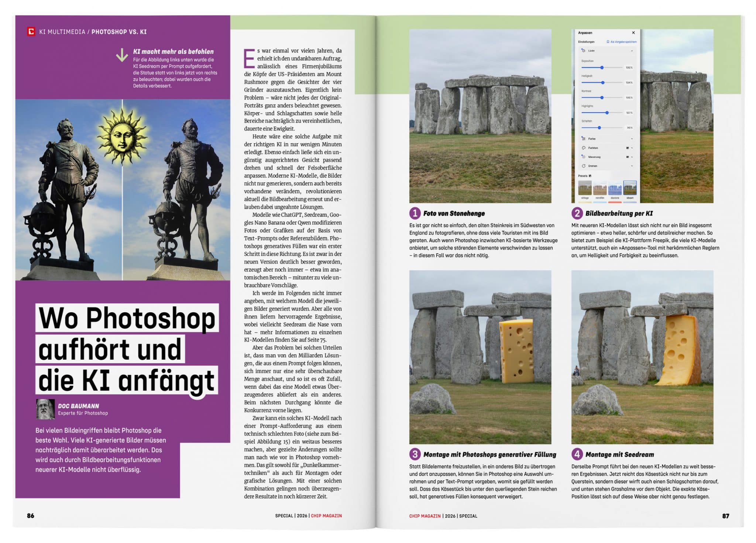The height and width of the screenshot is (543, 756).
Task: Expand the Maserung section chevron
Action: 632,157
